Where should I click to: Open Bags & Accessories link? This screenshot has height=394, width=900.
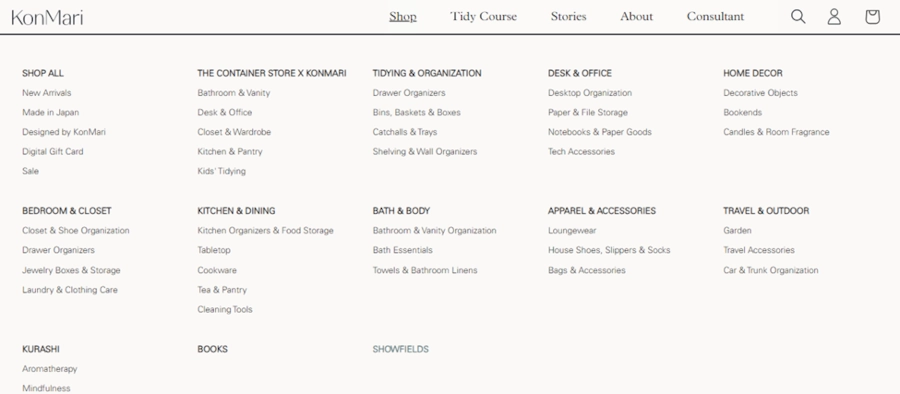click(587, 271)
